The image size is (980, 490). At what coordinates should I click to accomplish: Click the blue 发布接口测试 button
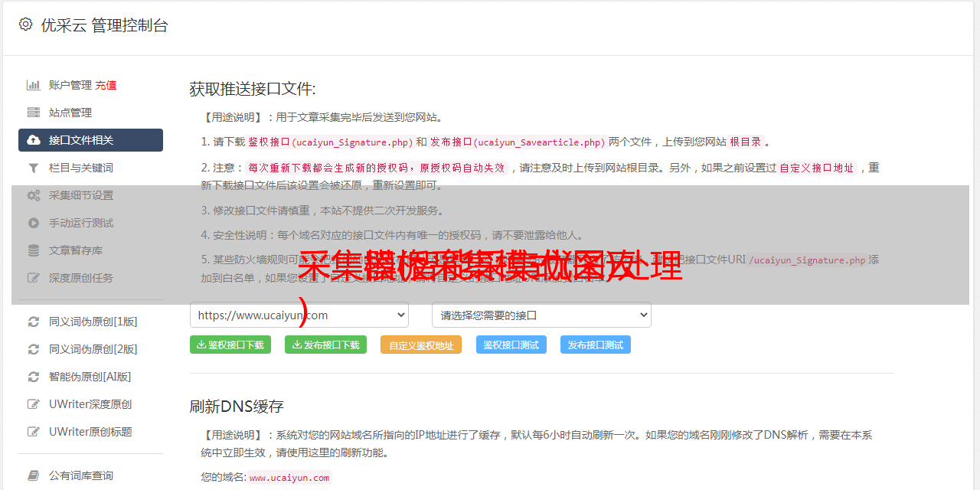(596, 345)
